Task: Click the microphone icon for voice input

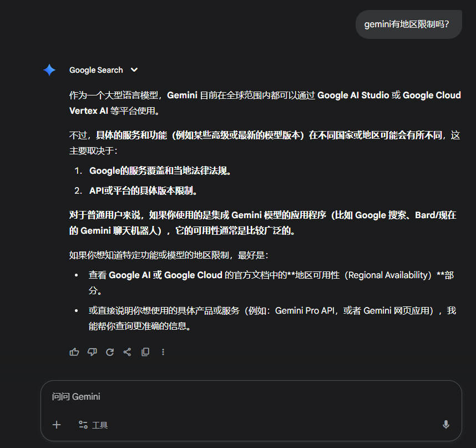Action: pyautogui.click(x=445, y=425)
